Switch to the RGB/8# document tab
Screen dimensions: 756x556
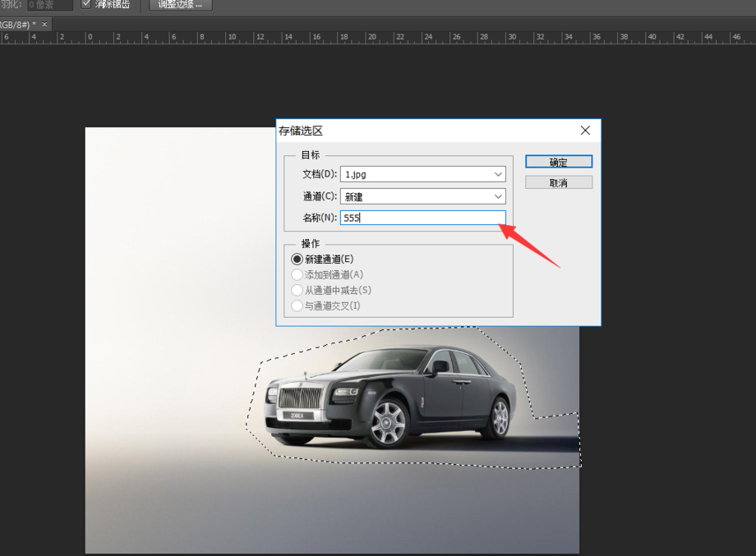pos(16,24)
